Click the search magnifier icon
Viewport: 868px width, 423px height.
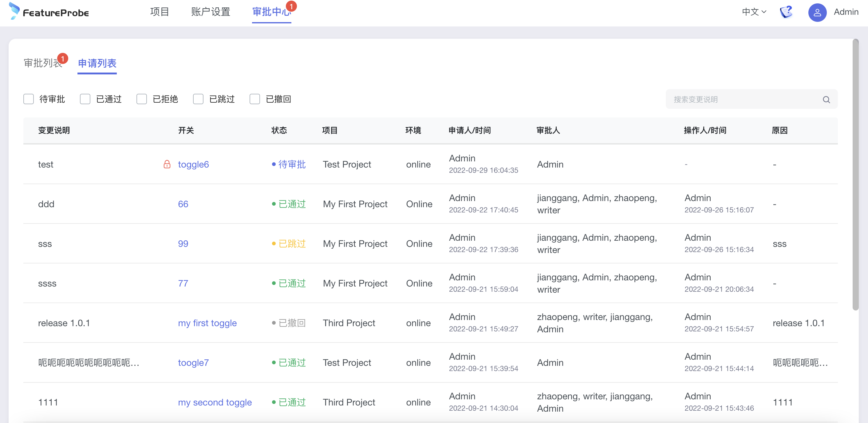[x=826, y=99]
